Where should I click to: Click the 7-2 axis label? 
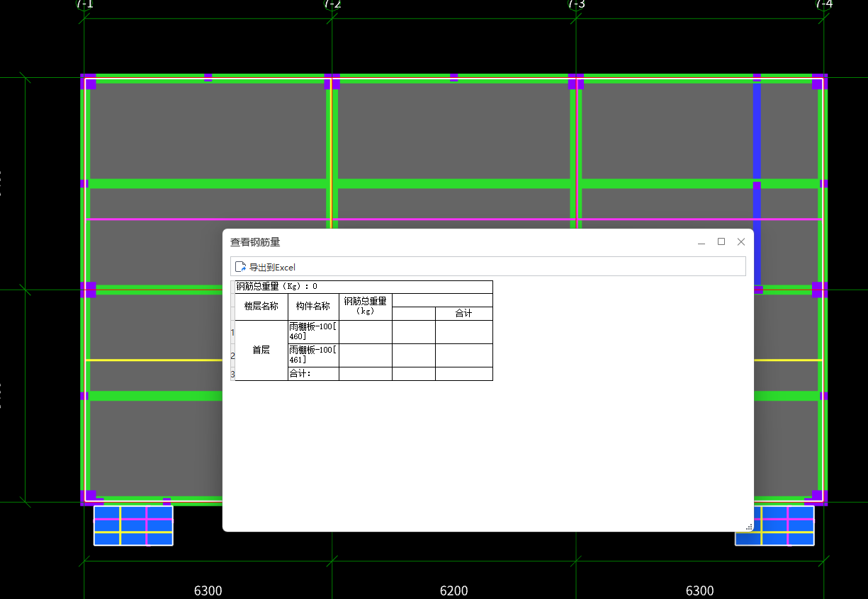pyautogui.click(x=332, y=4)
